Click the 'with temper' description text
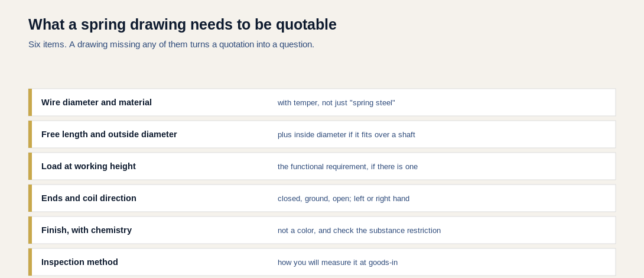Image resolution: width=644 pixels, height=278 pixels. click(336, 103)
